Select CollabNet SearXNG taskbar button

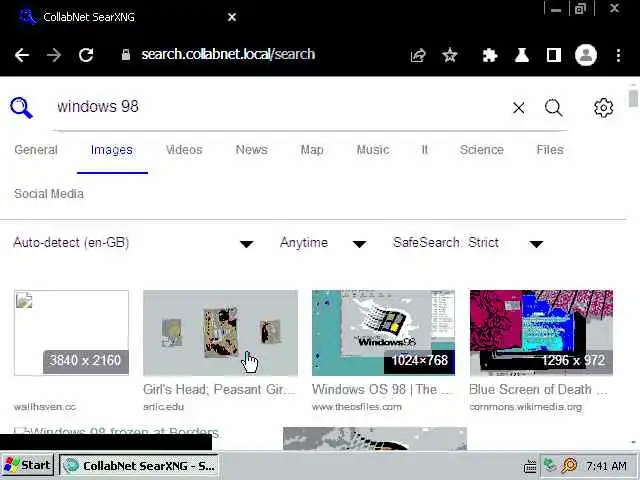point(139,466)
